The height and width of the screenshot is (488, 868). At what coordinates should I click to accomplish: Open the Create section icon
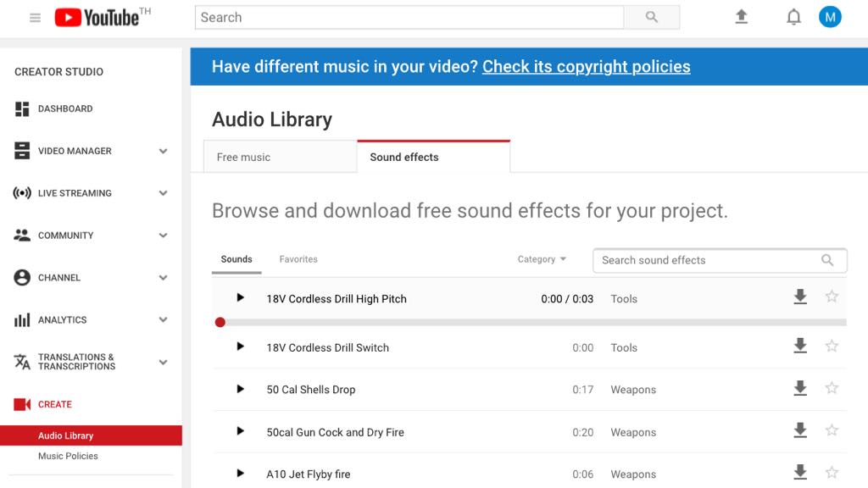(22, 404)
